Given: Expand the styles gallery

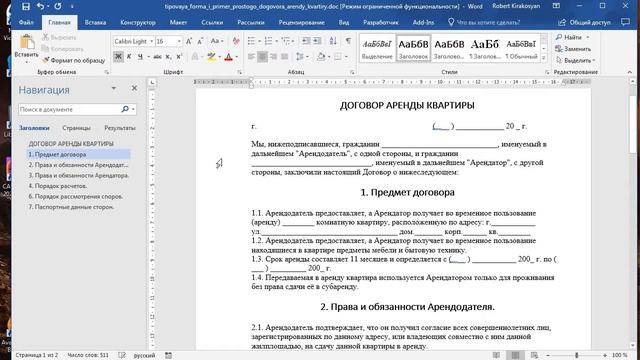Looking at the screenshot, I should tap(543, 58).
